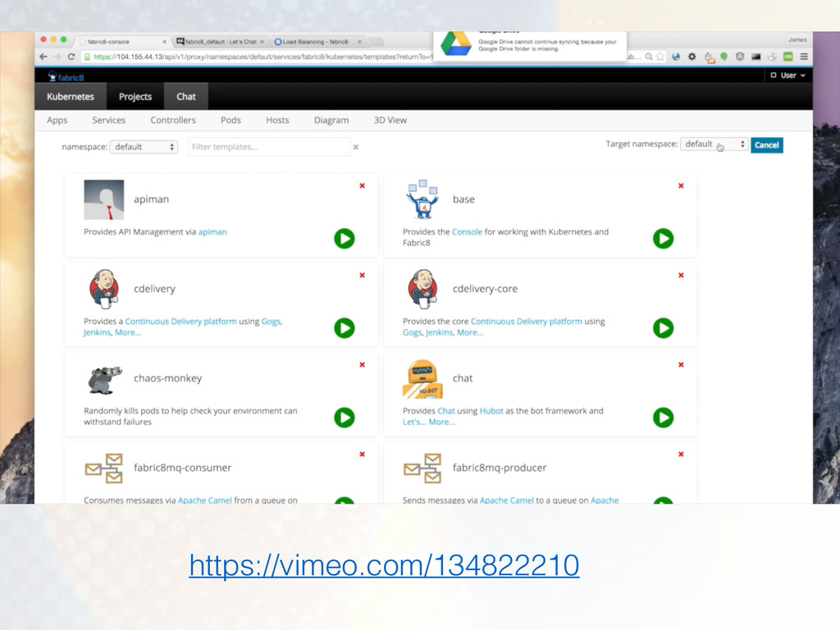Viewport: 840px width, 630px height.
Task: Click the base fabric8 mascot icon
Action: [422, 199]
